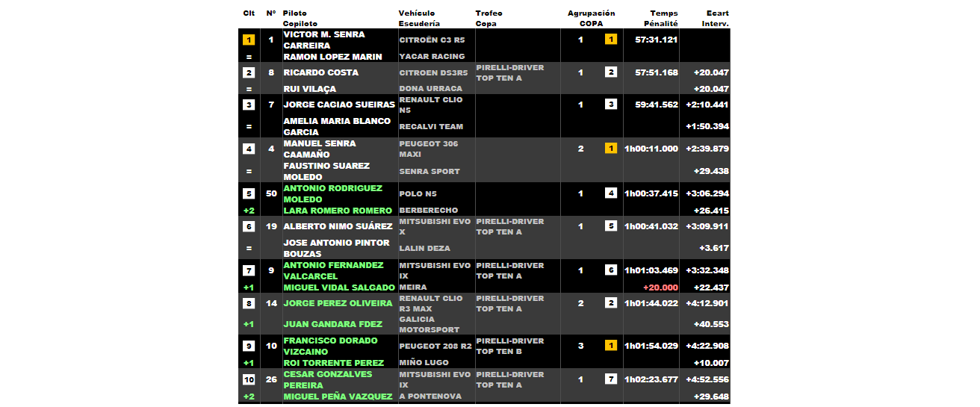The width and height of the screenshot is (980, 407).
Task: Click the time 57:51.168
Action: point(657,72)
